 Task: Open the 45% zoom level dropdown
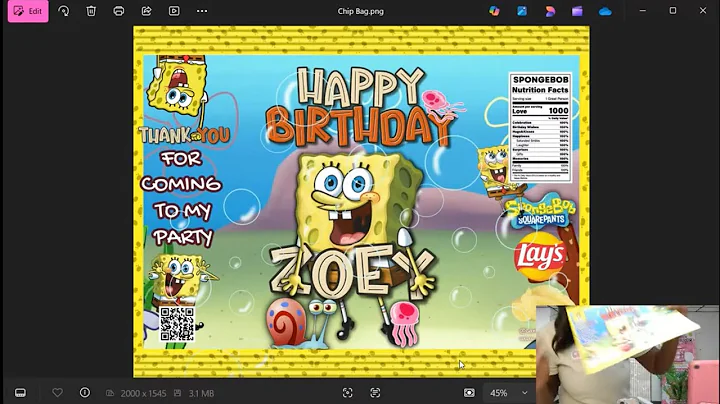pos(508,393)
